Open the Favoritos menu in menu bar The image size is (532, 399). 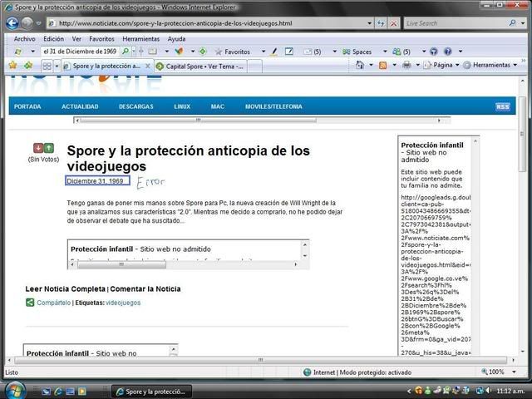pos(101,39)
